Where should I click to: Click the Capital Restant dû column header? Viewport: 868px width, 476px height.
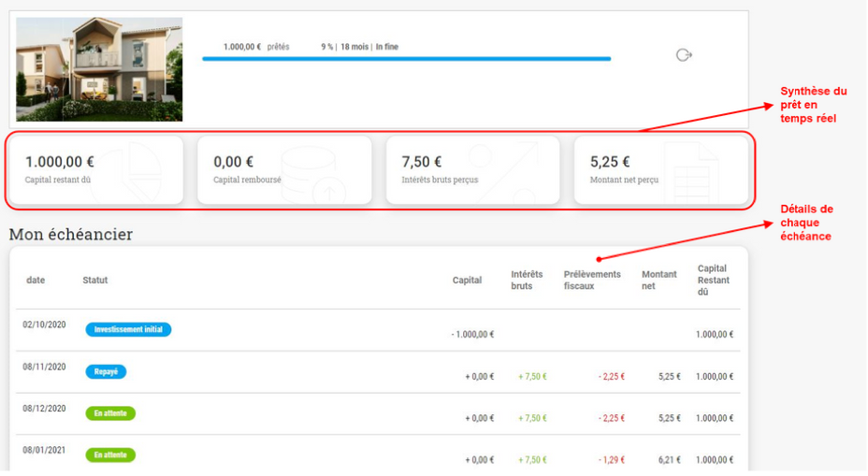pyautogui.click(x=714, y=280)
